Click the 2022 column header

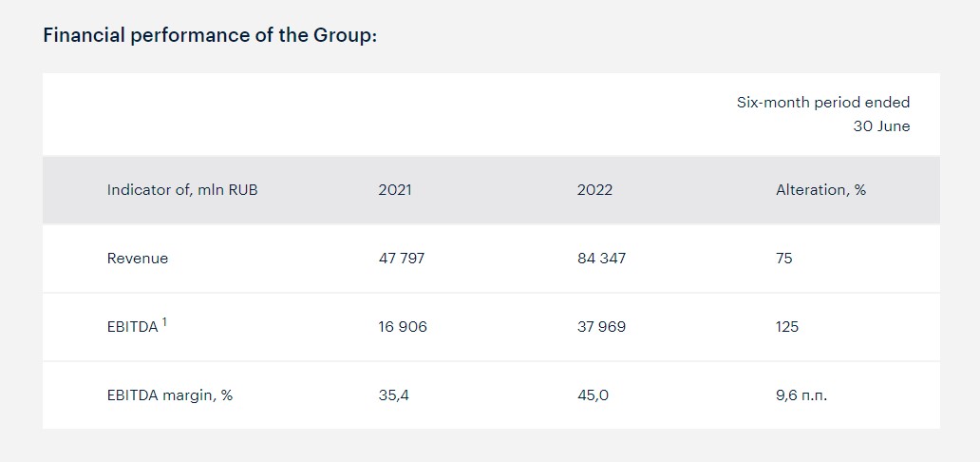[595, 190]
